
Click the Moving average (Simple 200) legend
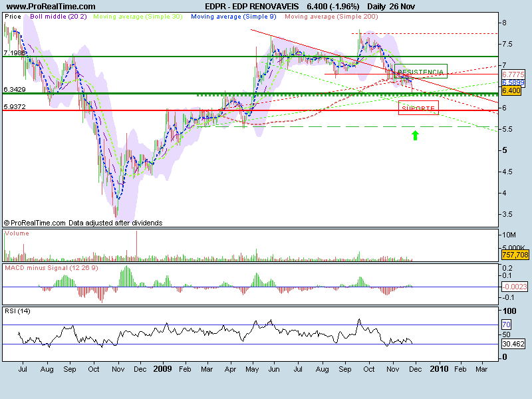pyautogui.click(x=331, y=16)
